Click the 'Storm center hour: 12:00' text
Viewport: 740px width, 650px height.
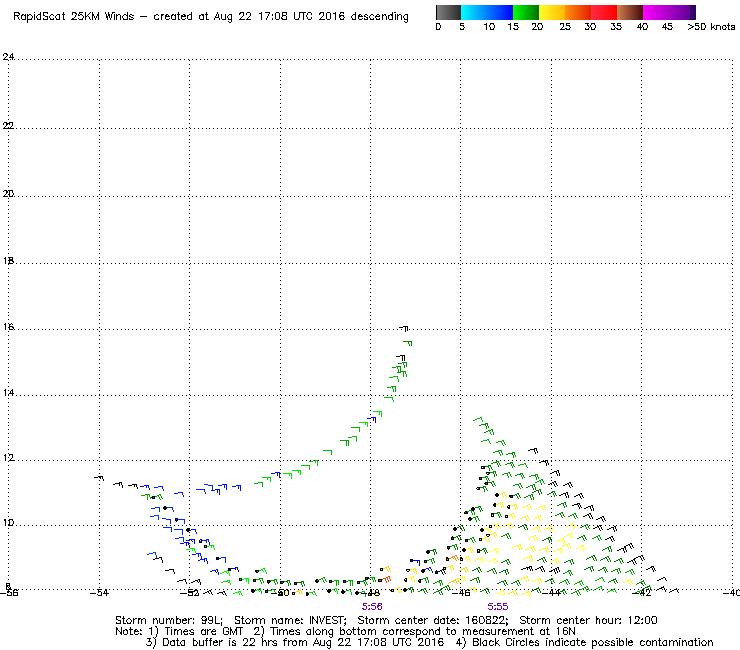point(588,620)
